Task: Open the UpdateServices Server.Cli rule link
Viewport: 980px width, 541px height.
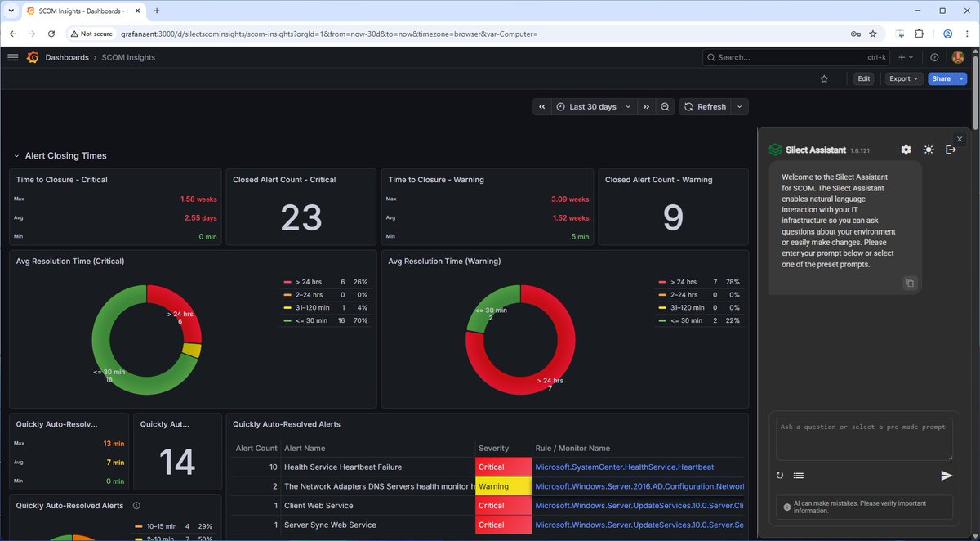Action: 639,505
